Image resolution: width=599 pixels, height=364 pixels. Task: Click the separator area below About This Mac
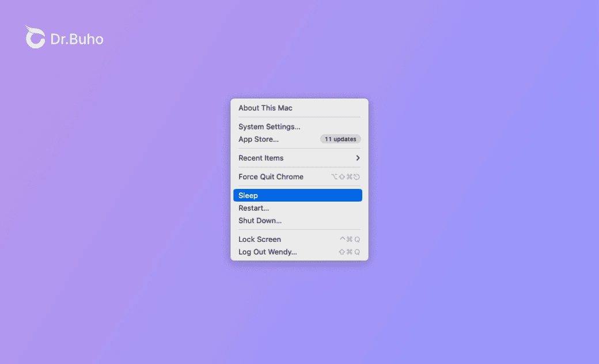pyautogui.click(x=299, y=116)
